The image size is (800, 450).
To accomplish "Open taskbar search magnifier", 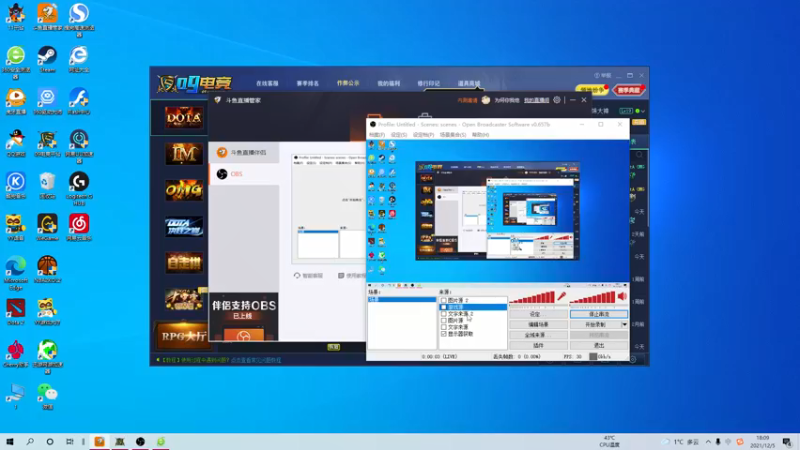I will pyautogui.click(x=30, y=442).
